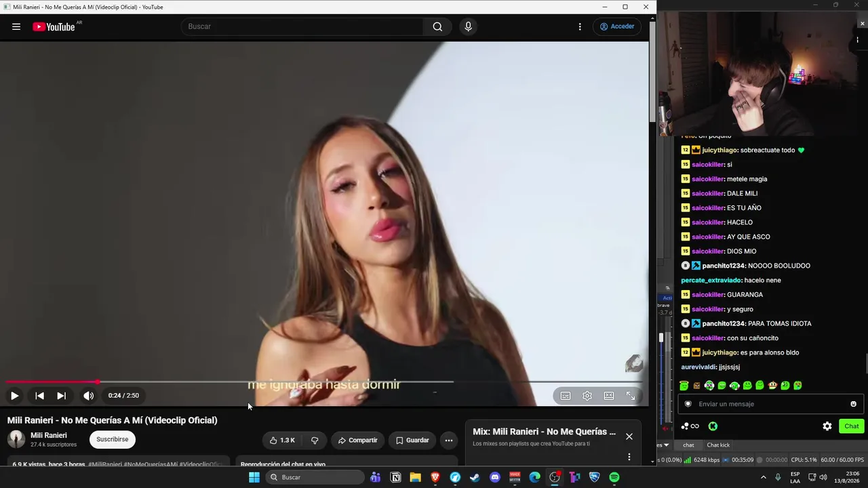
Task: Open the Mix playlist options menu
Action: tap(629, 457)
